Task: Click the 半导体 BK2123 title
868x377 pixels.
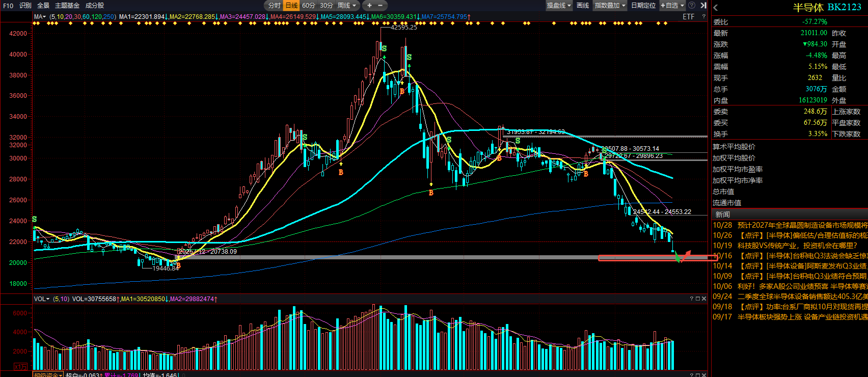Action: (827, 7)
